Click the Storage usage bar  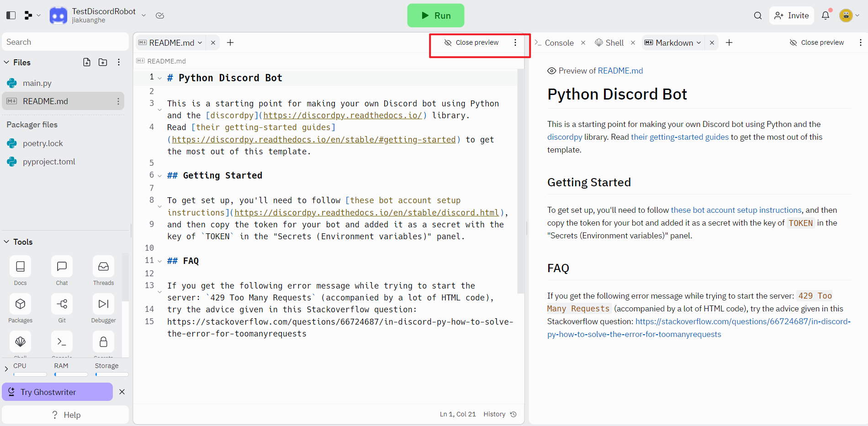[x=112, y=374]
